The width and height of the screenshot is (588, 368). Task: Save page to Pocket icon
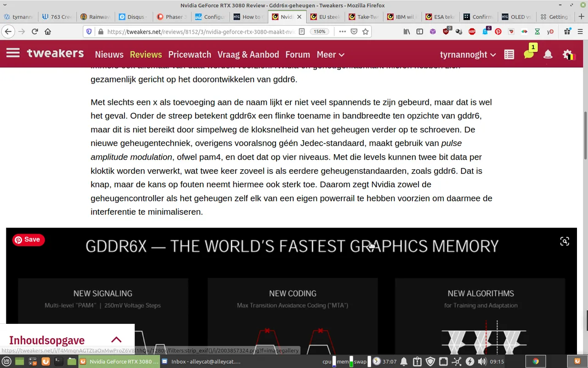pyautogui.click(x=354, y=32)
